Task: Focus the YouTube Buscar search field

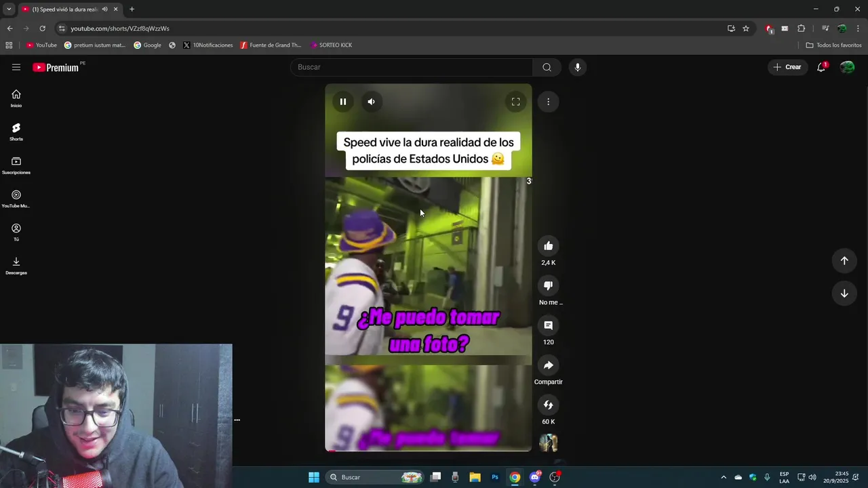Action: (x=412, y=67)
